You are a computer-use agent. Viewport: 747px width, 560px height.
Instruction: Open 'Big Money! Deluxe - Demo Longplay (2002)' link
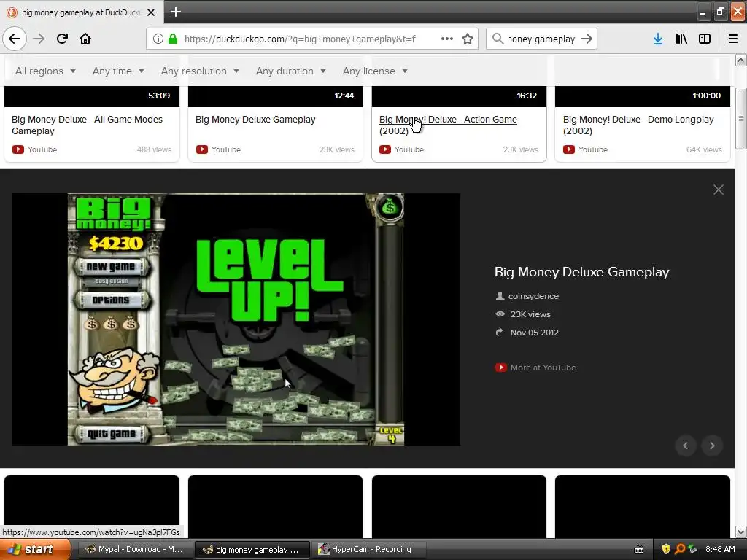click(x=638, y=125)
